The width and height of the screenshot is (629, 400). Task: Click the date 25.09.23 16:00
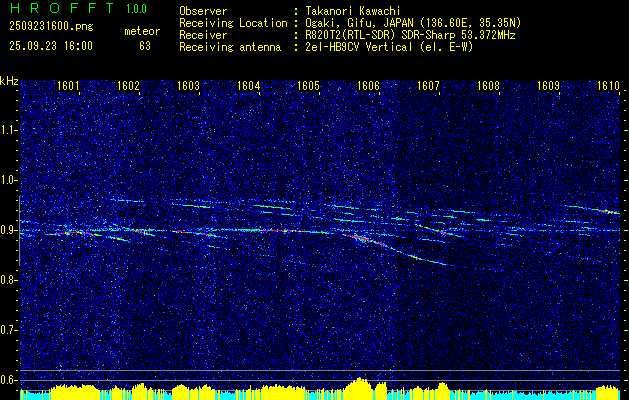(x=51, y=46)
